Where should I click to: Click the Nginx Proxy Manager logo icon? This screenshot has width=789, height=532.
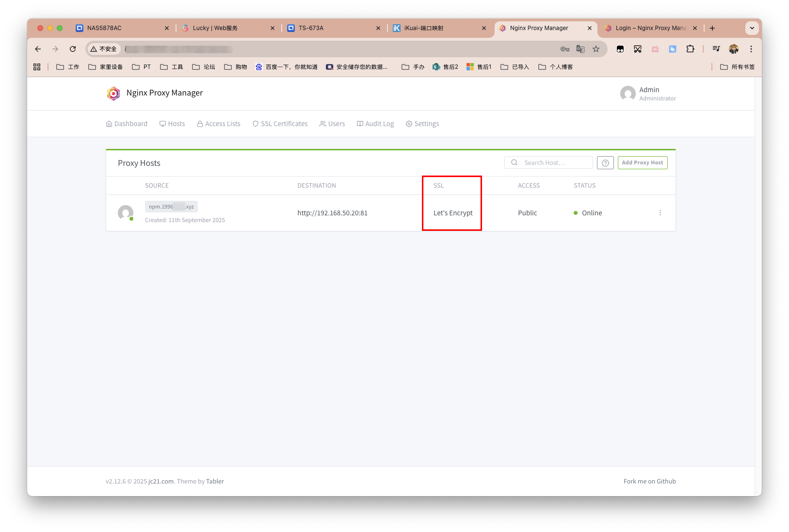pyautogui.click(x=113, y=93)
